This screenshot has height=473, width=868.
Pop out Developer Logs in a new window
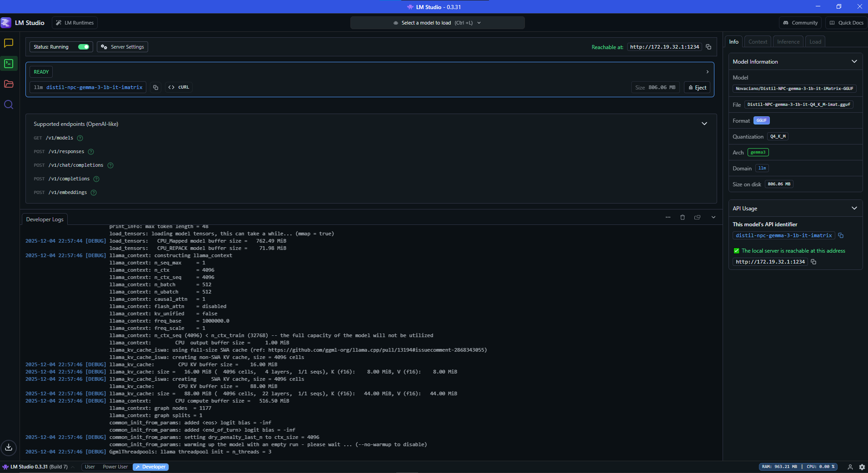[697, 217]
